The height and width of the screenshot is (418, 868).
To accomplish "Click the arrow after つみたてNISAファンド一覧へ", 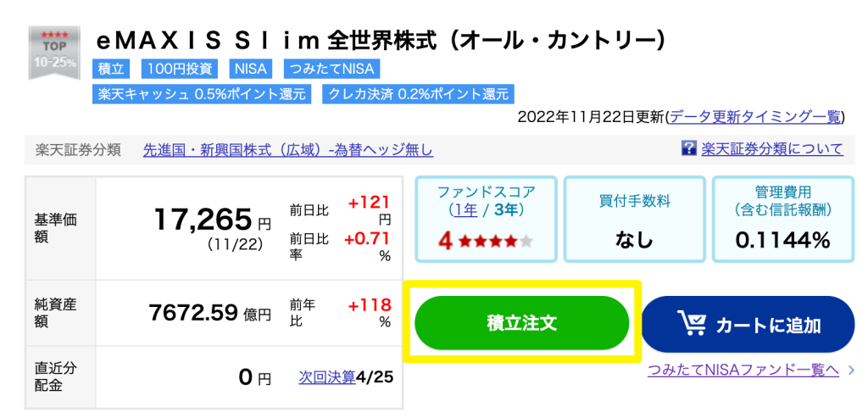I will tap(850, 371).
